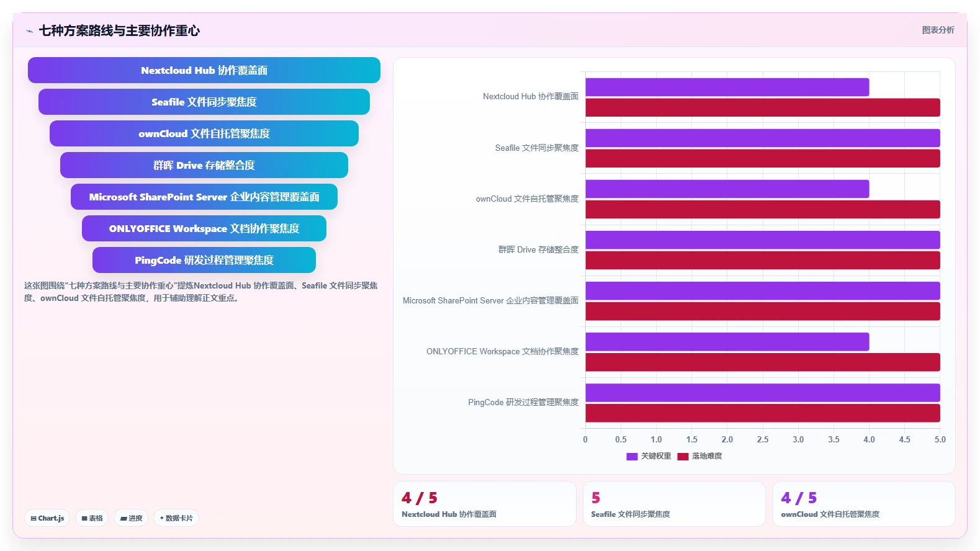Image resolution: width=980 pixels, height=551 pixels.
Task: Select the Microsoft SharePoint Server funnel bar
Action: click(x=204, y=197)
